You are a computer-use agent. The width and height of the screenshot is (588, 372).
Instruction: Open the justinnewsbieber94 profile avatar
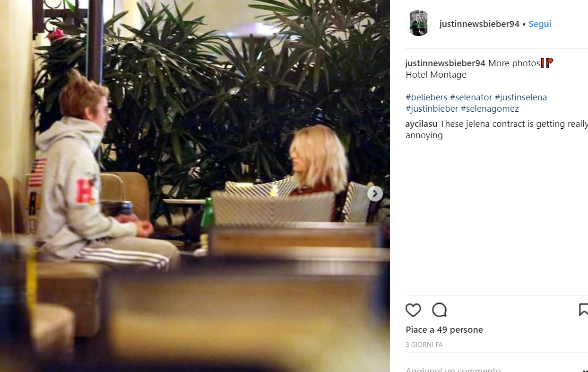tap(418, 23)
